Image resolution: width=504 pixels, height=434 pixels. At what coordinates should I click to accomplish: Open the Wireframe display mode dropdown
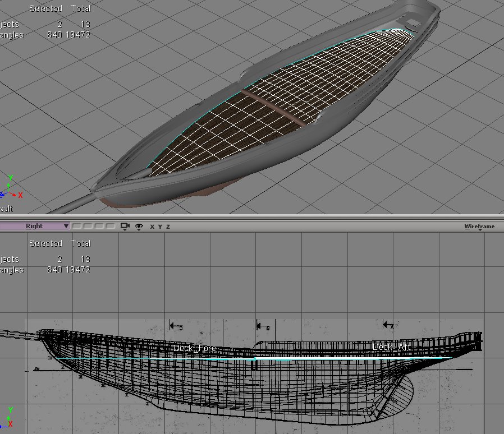(479, 227)
